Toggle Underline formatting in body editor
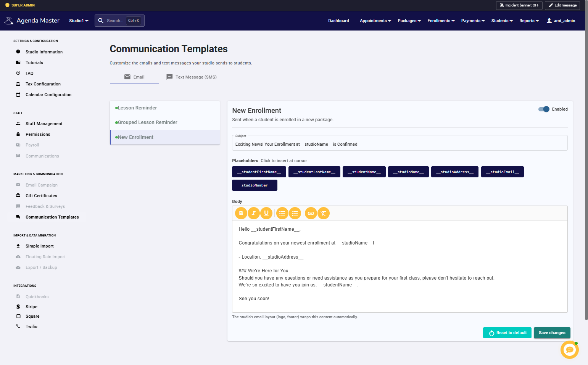Viewport: 588px width, 365px height. (266, 213)
